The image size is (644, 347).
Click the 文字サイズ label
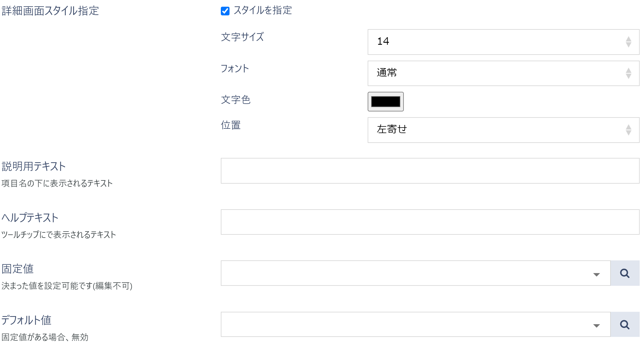point(242,37)
